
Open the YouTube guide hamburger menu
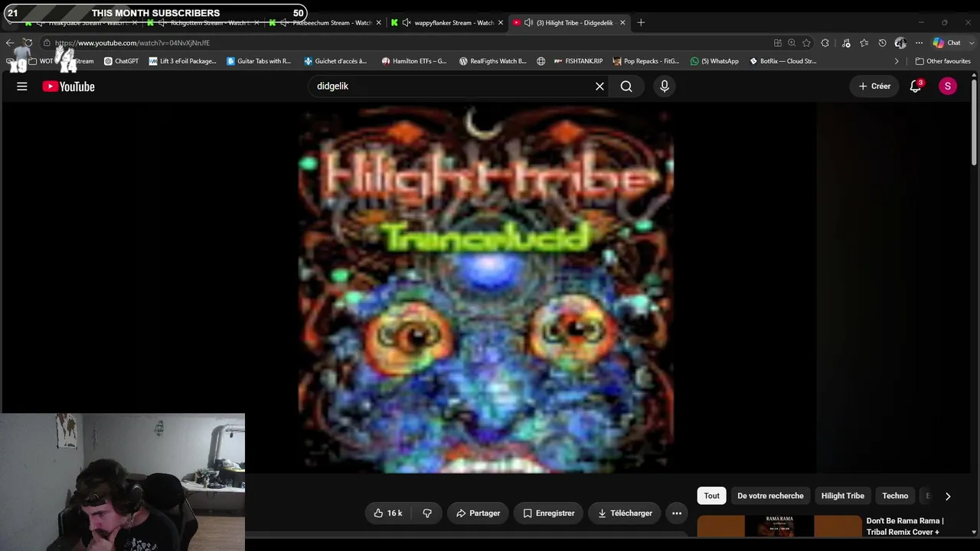pyautogui.click(x=22, y=86)
